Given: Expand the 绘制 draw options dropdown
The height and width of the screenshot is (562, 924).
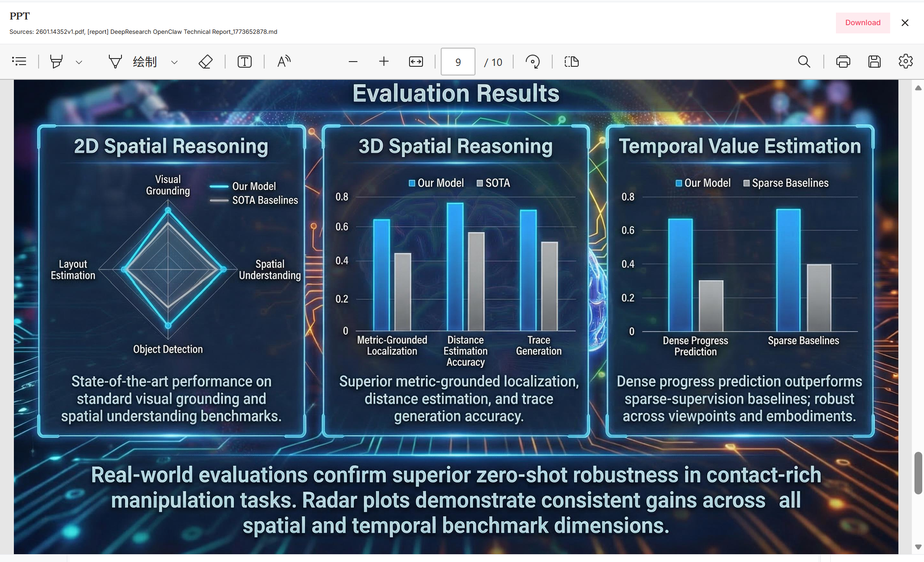Looking at the screenshot, I should click(x=174, y=62).
